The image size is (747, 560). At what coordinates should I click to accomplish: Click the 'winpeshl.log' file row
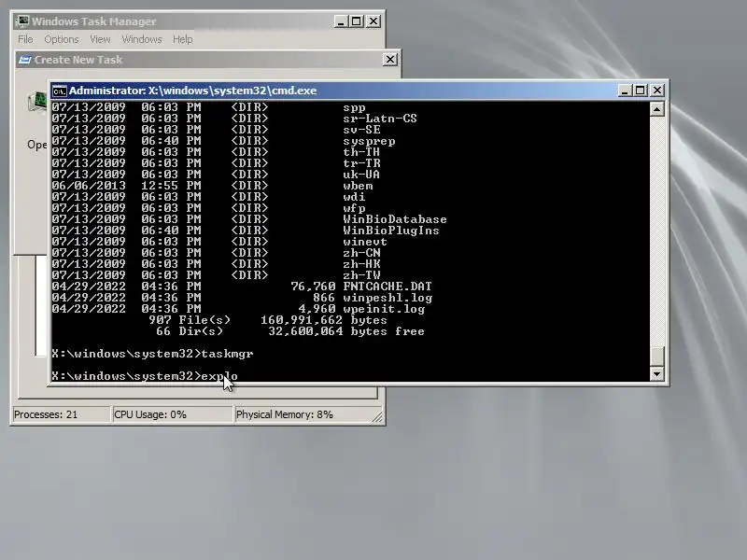pyautogui.click(x=242, y=298)
